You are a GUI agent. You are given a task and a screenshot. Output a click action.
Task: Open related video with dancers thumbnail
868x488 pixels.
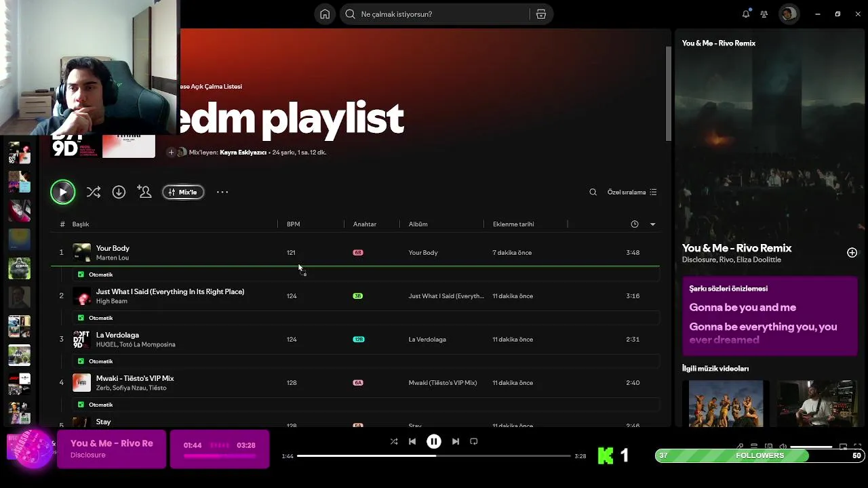point(726,405)
